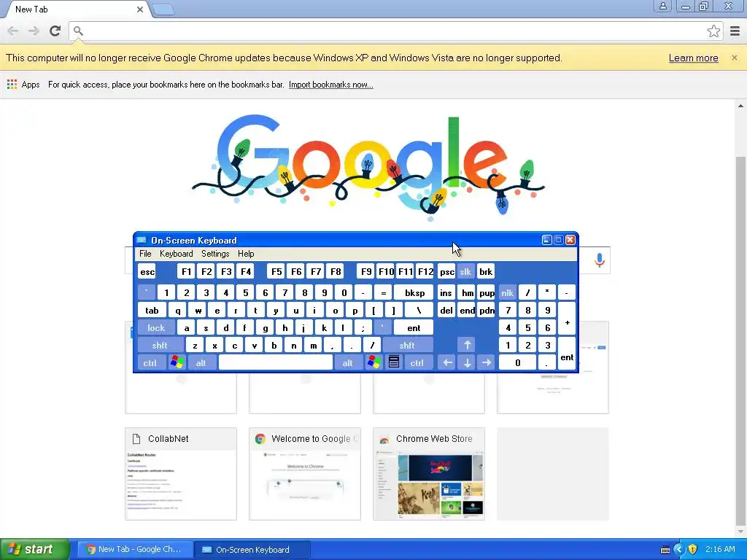Click the context menu key on keyboard
747x560 pixels.
click(393, 362)
